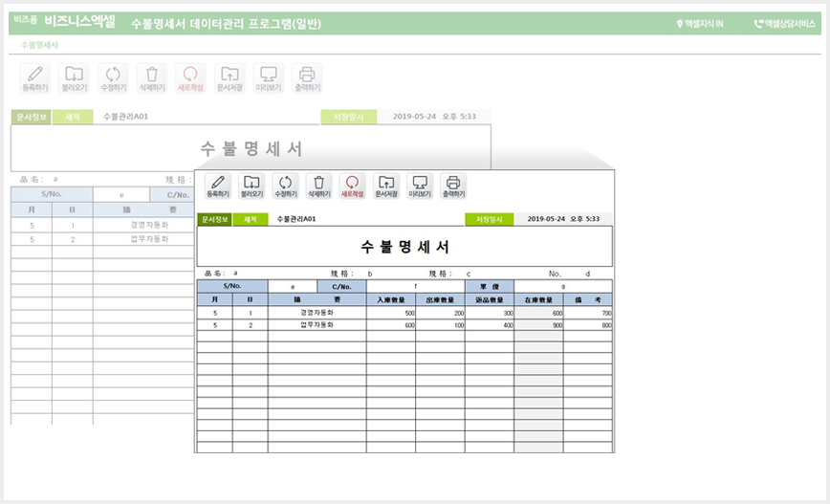Click the 등록하기 pencil icon in the front panel
Screen dimensions: 830x504
click(218, 186)
